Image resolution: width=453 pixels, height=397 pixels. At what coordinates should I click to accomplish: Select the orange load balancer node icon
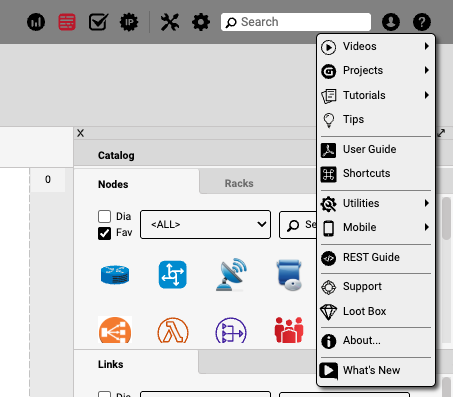115,330
